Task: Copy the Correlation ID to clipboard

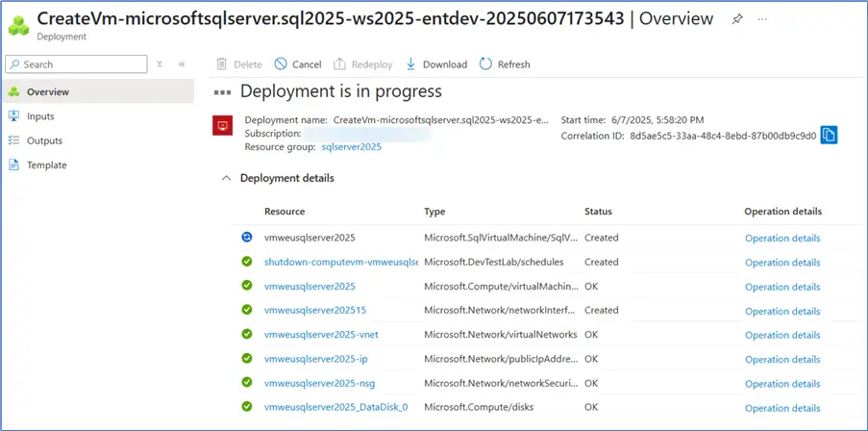Action: 829,135
